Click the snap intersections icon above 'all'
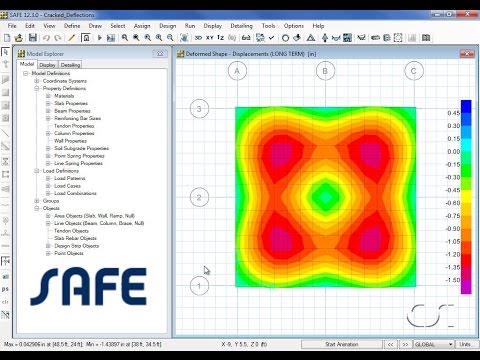Image resolution: width=480 pixels, height=360 pixels. (x=5, y=261)
